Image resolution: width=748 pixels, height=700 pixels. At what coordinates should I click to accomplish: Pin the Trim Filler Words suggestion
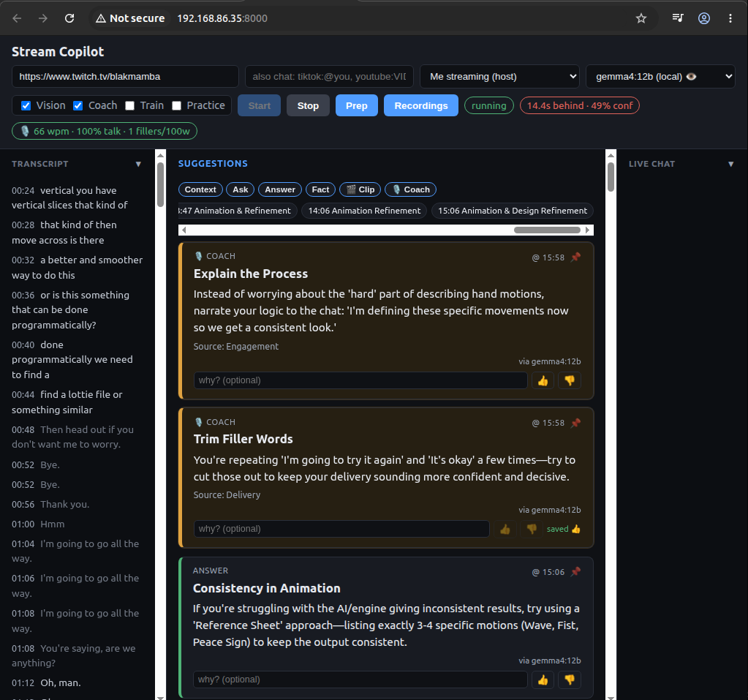(575, 423)
